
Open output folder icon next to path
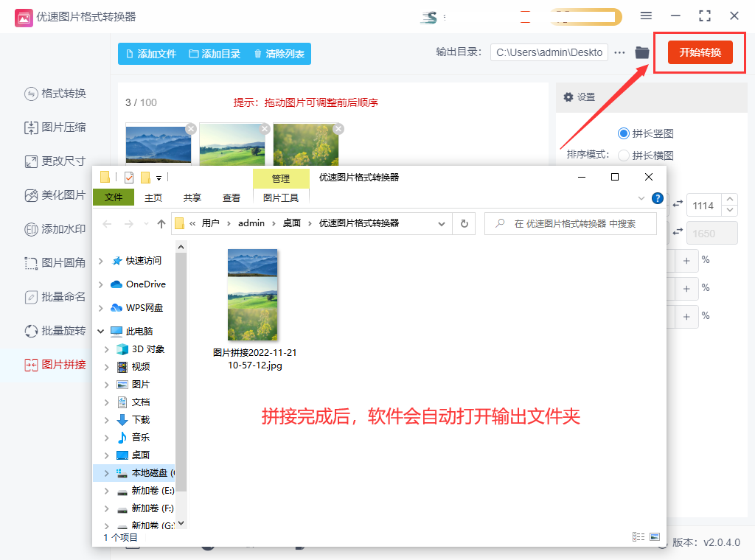642,52
